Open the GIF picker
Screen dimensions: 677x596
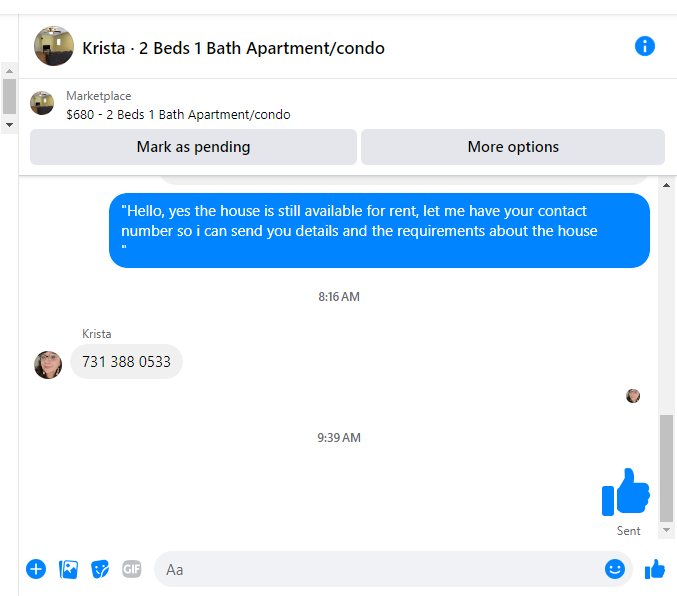pos(132,569)
